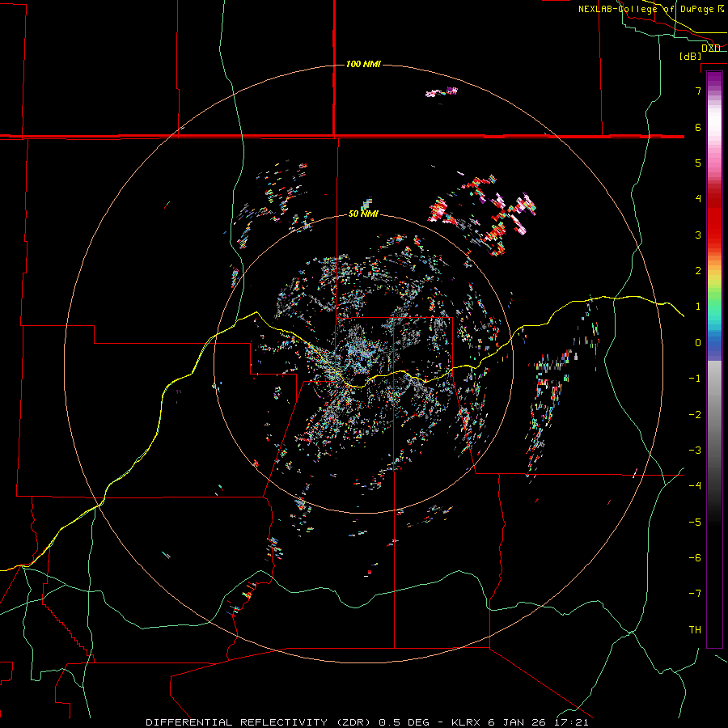Click the 0 dB scale label
This screenshot has height=728, width=728.
click(698, 343)
